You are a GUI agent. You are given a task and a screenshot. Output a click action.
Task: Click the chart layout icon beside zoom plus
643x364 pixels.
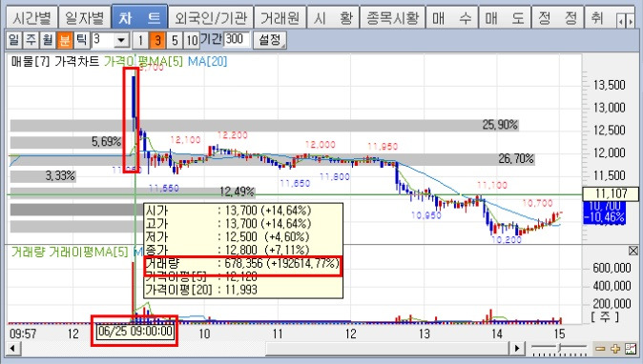tap(631, 349)
